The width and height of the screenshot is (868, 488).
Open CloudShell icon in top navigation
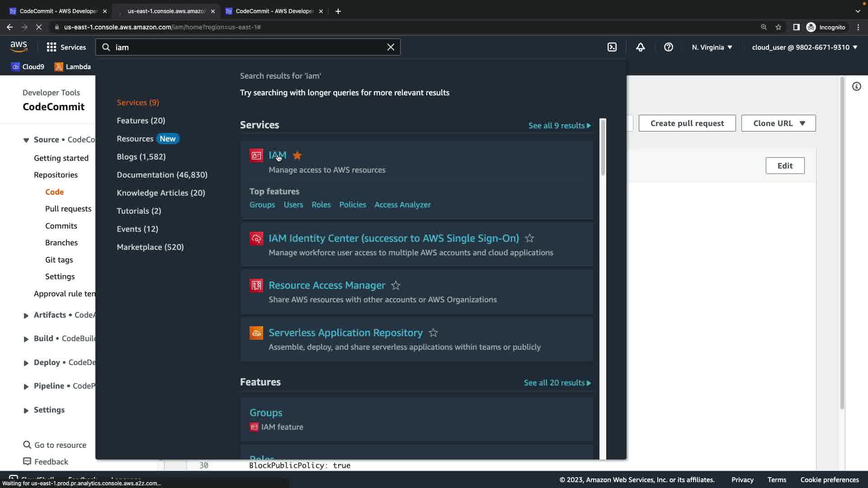612,47
